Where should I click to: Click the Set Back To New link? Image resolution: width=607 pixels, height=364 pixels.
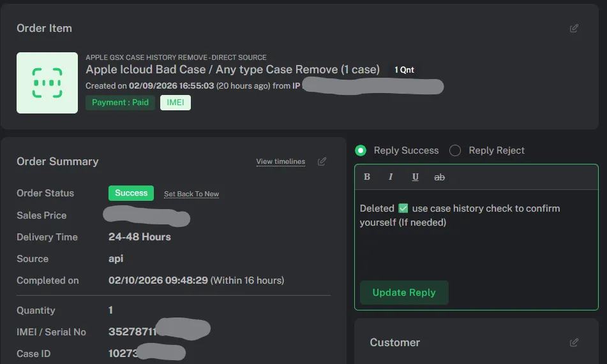pyautogui.click(x=191, y=194)
